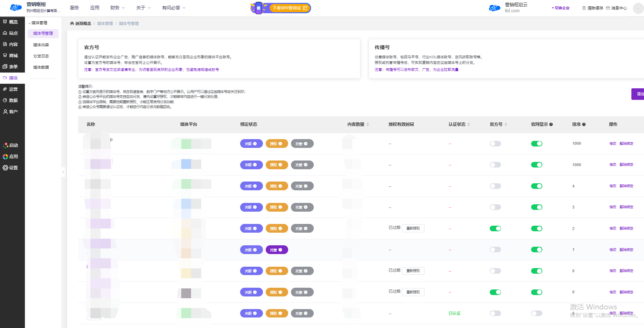Open the 商城 shop sidebar icon
Screen dimensions: 644x328
click(x=5, y=55)
